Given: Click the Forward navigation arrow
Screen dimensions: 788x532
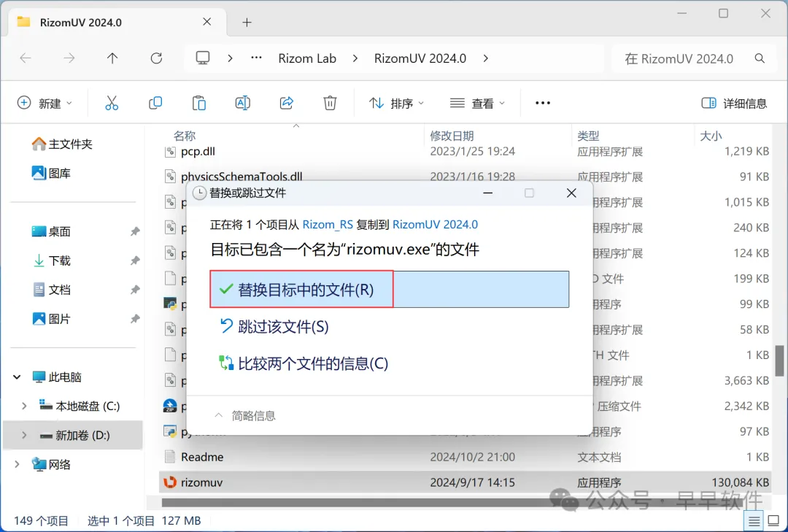Looking at the screenshot, I should pos(69,58).
